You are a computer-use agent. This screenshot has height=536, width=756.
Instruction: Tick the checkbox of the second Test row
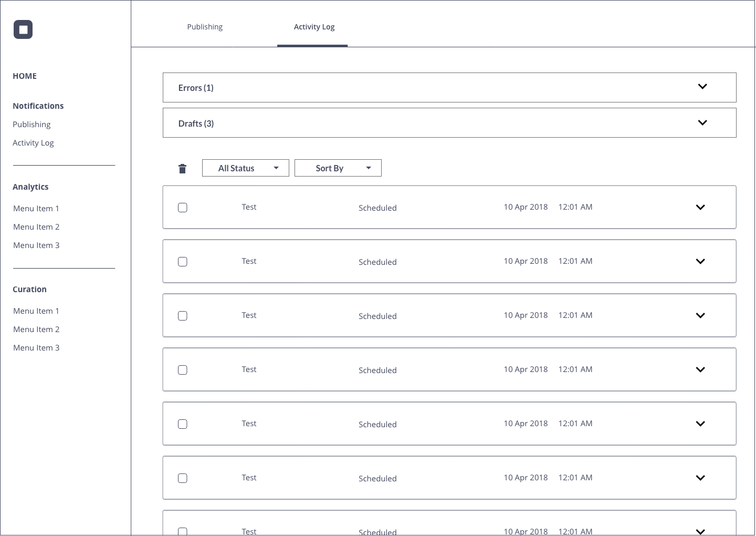(x=183, y=262)
